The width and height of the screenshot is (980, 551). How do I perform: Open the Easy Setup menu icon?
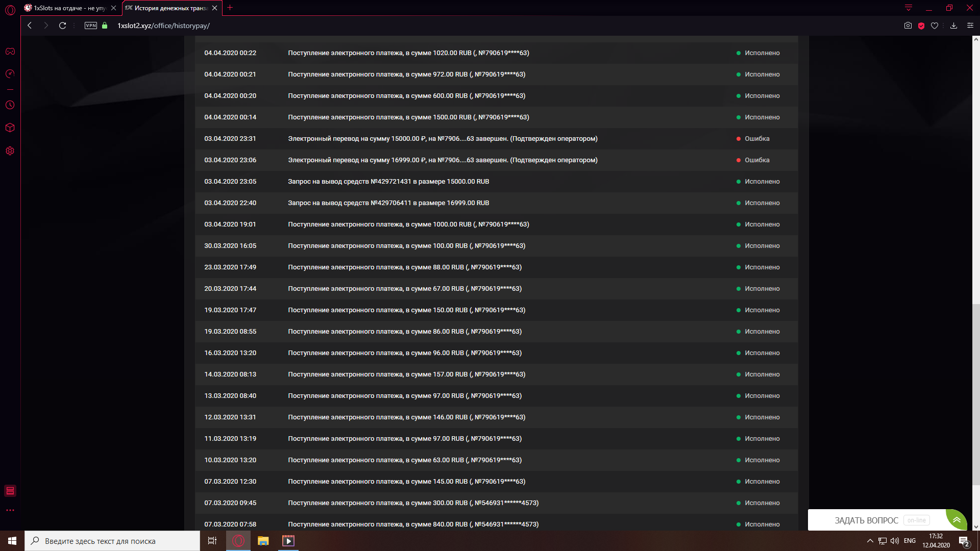coord(970,26)
